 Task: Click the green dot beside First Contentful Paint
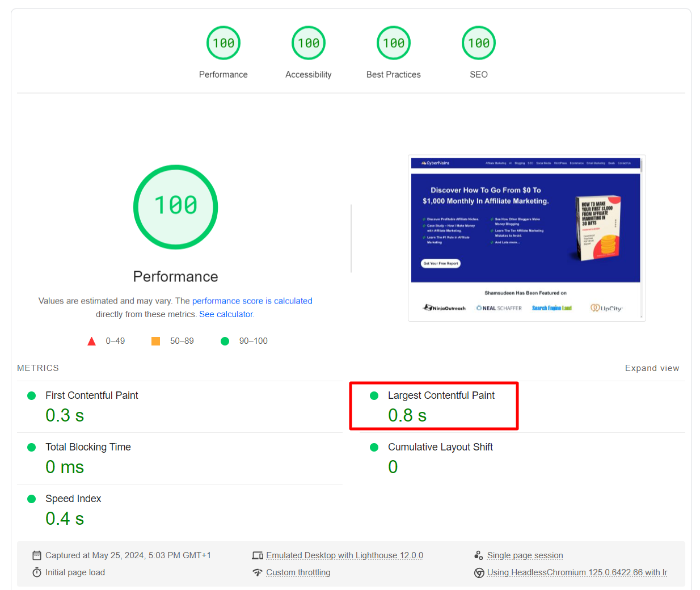pos(32,396)
